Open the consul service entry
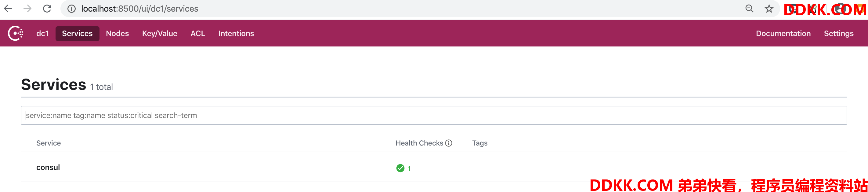The height and width of the screenshot is (192, 868). point(48,167)
